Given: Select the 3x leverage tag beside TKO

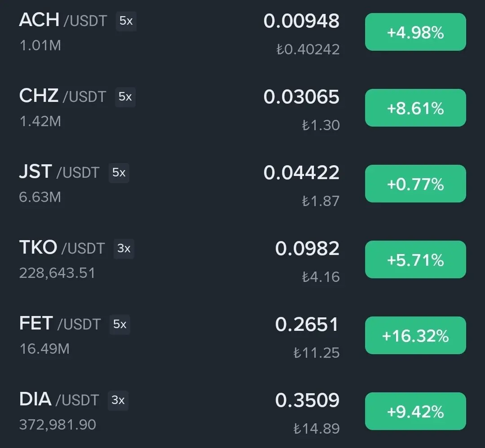Looking at the screenshot, I should point(124,249).
